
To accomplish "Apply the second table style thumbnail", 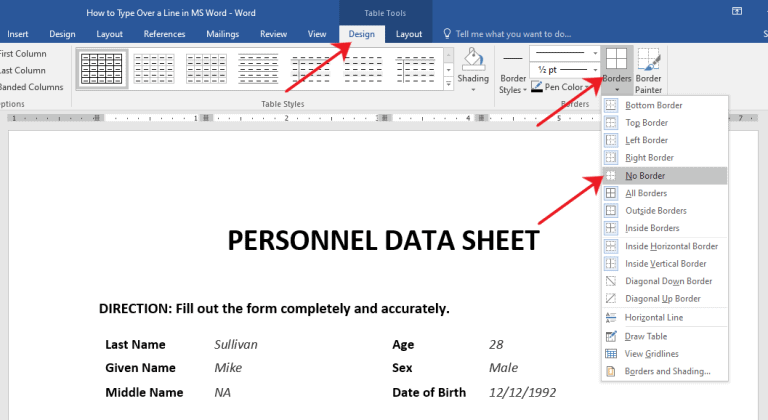I will 154,69.
